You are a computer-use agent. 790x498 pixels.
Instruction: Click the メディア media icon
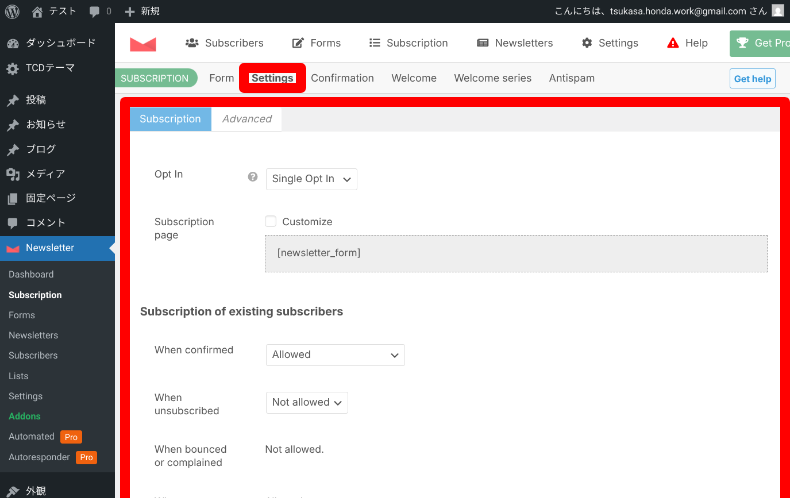click(x=13, y=174)
